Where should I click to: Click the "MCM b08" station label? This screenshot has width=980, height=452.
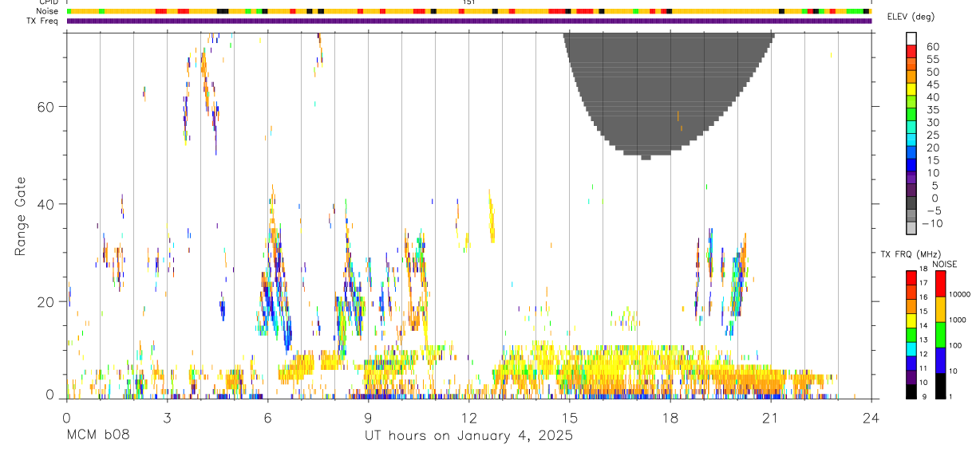tap(98, 436)
